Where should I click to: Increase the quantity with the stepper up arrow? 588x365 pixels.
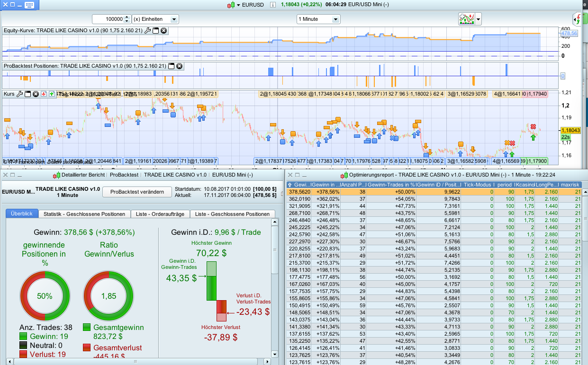pos(126,18)
